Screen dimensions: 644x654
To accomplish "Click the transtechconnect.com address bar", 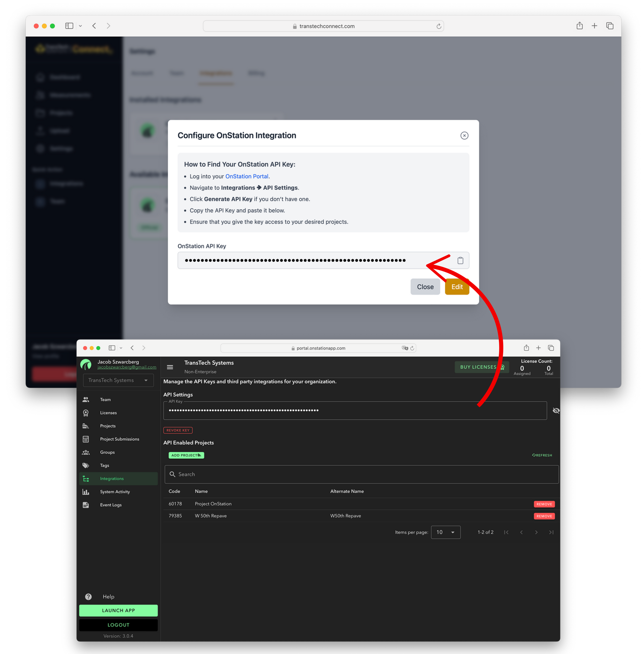I will pos(323,26).
